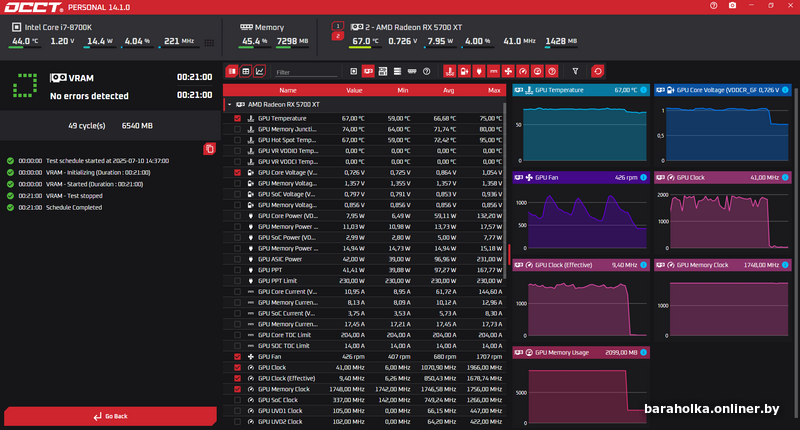800x430 pixels.
Task: Collapse AMD Radeon RX 5700 XT group
Action: [230, 105]
